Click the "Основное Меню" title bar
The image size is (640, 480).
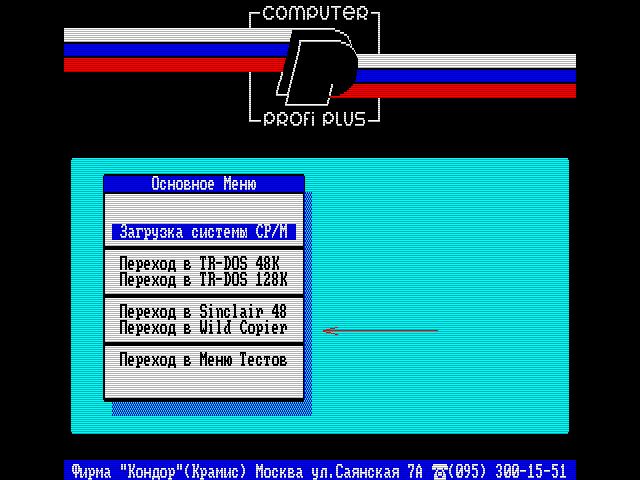click(204, 184)
